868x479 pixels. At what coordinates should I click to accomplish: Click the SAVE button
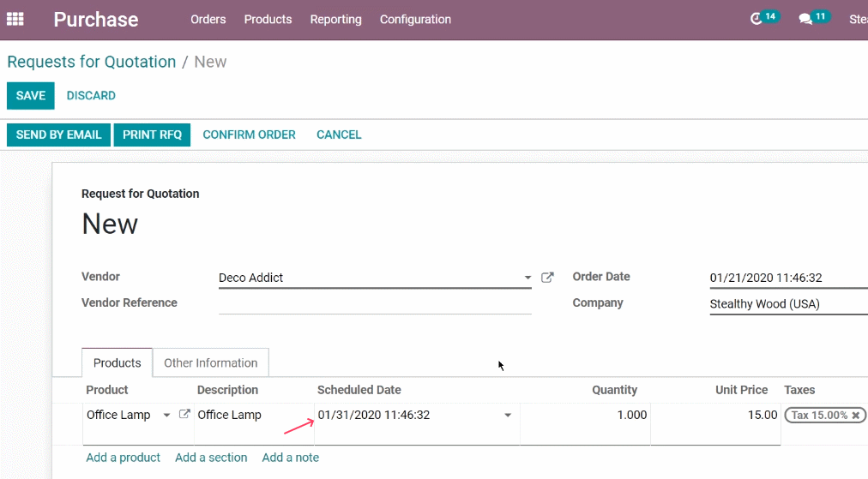coord(30,96)
